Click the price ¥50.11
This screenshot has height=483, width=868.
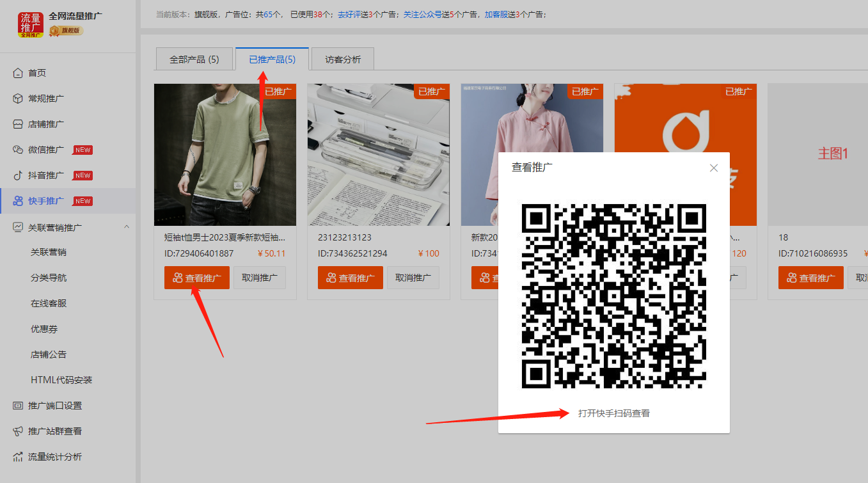(x=272, y=253)
